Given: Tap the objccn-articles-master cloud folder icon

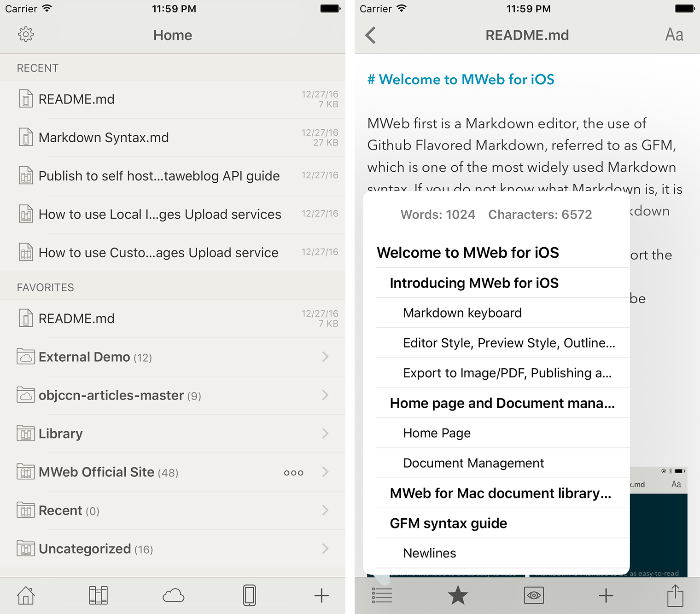Looking at the screenshot, I should coord(26,395).
